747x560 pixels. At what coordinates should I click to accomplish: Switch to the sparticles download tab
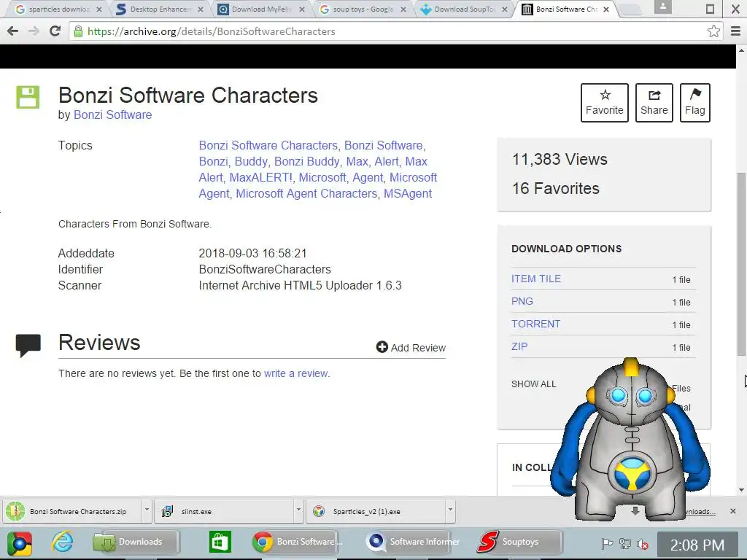pos(57,9)
